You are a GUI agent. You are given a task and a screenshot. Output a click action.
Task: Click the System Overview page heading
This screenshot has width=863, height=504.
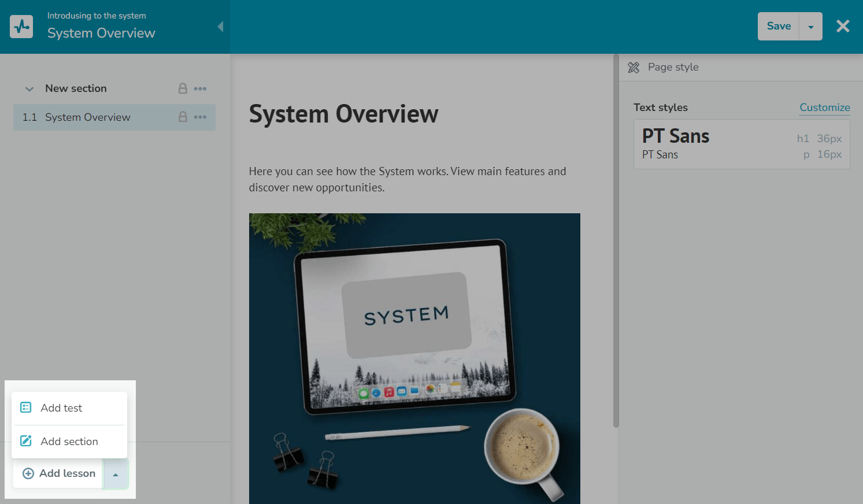344,114
